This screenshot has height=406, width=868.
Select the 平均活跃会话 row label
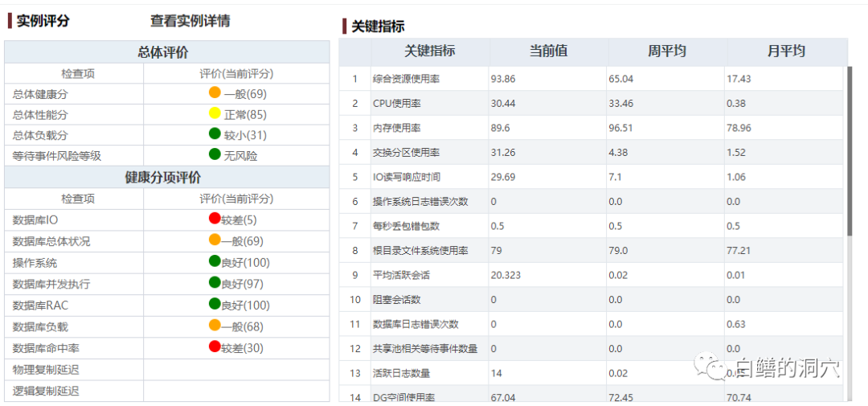(x=401, y=275)
